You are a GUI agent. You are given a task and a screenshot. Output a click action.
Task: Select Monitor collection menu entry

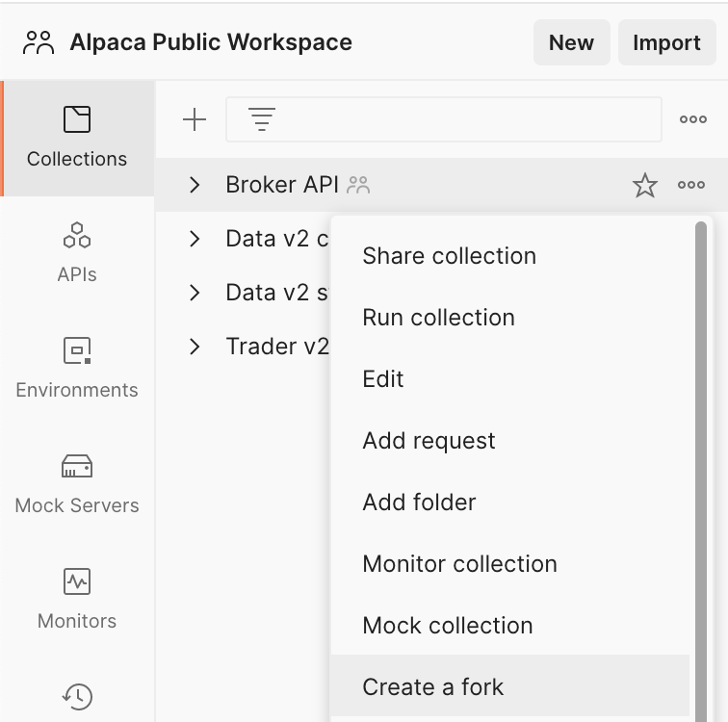tap(510, 564)
